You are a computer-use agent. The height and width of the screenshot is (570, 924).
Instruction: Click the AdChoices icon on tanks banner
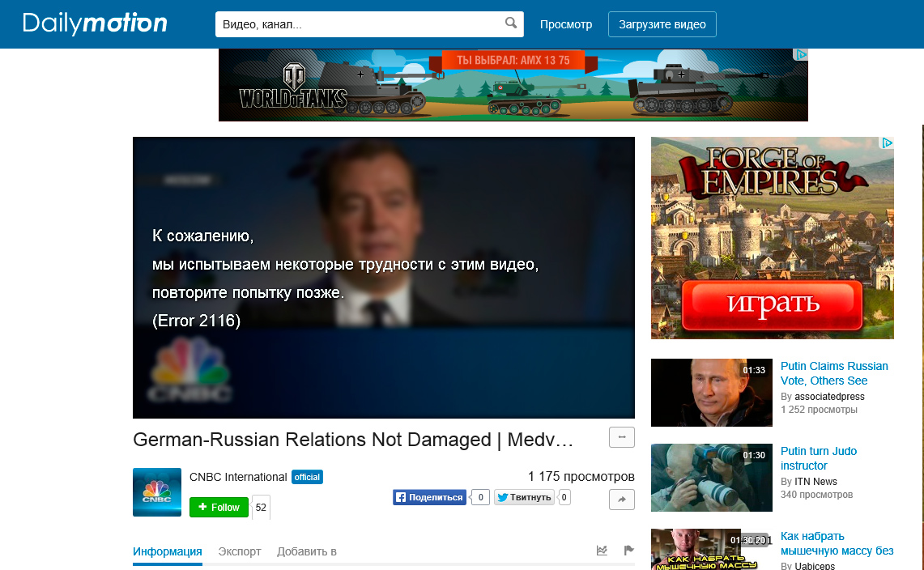(x=801, y=55)
